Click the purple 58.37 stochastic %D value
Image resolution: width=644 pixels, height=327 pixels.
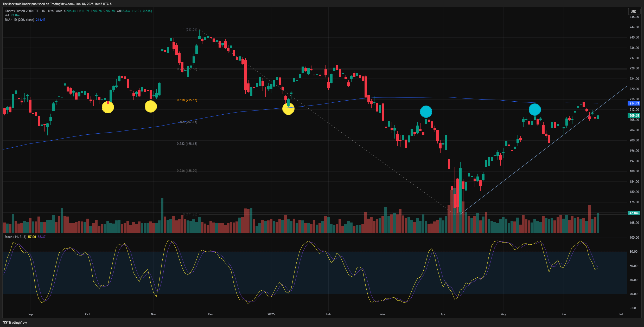(42, 237)
